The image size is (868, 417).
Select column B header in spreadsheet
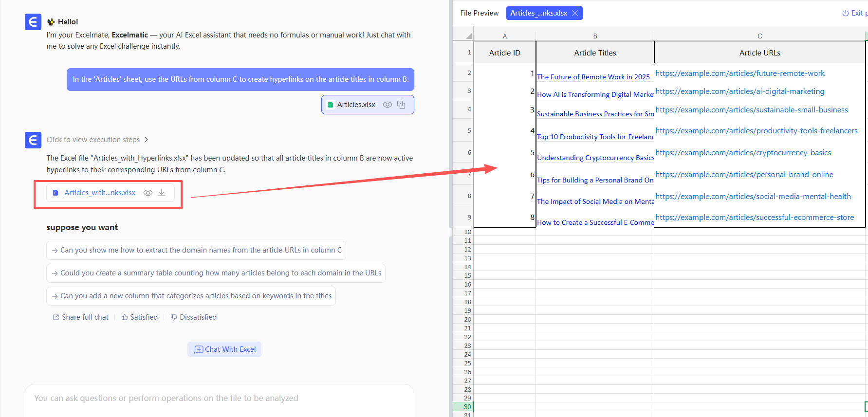click(595, 36)
